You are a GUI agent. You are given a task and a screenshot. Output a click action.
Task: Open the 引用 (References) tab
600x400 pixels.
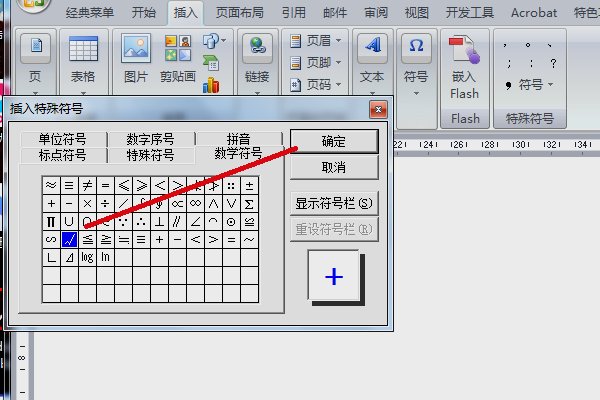click(x=293, y=13)
